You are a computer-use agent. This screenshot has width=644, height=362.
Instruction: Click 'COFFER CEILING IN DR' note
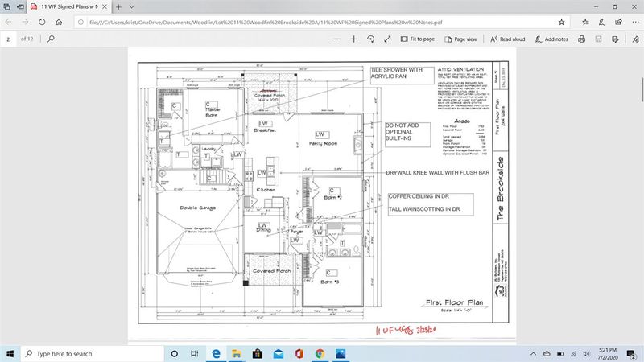419,196
